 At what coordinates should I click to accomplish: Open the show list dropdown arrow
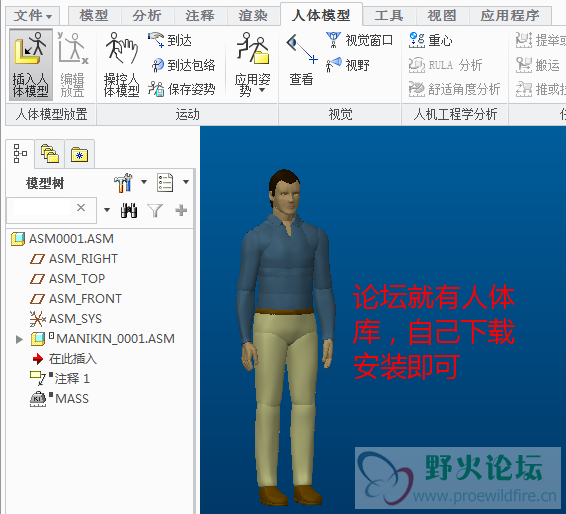[186, 182]
